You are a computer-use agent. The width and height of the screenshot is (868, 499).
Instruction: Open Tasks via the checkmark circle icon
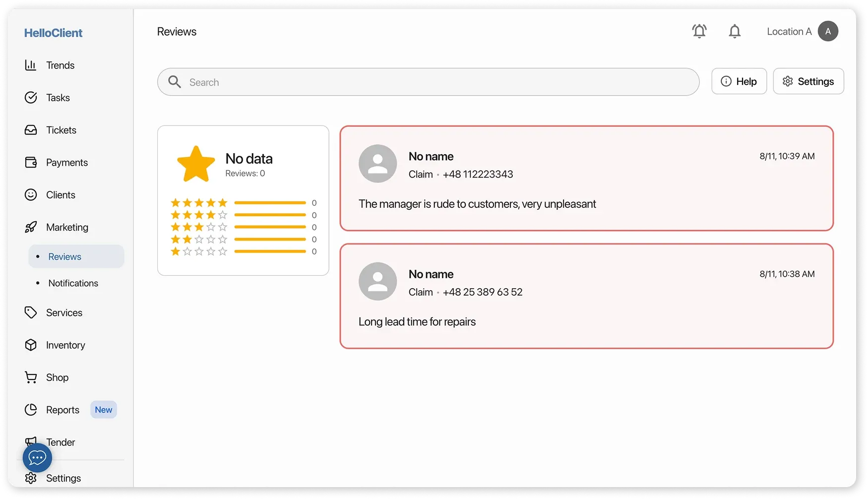click(x=31, y=98)
